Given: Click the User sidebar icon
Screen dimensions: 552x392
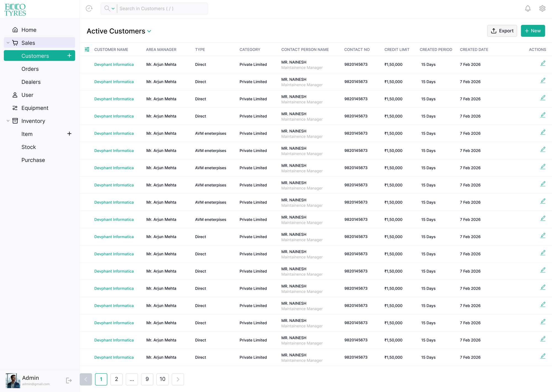Looking at the screenshot, I should coord(15,95).
